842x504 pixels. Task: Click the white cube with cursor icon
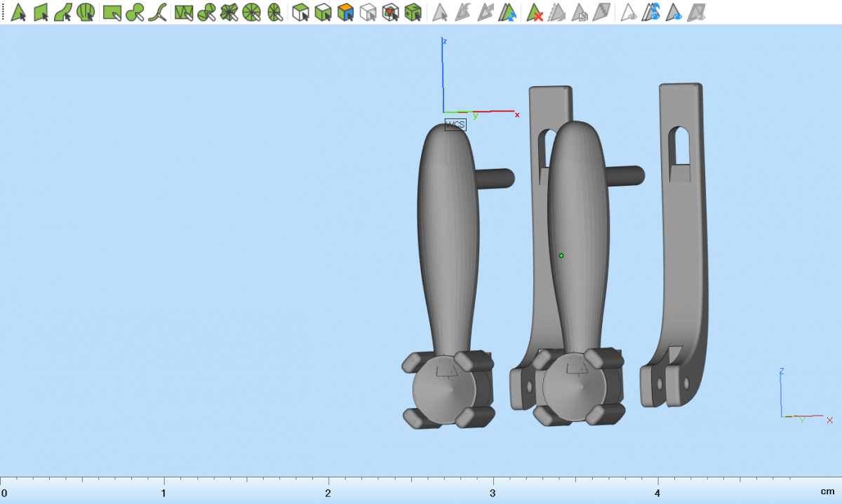click(x=301, y=12)
